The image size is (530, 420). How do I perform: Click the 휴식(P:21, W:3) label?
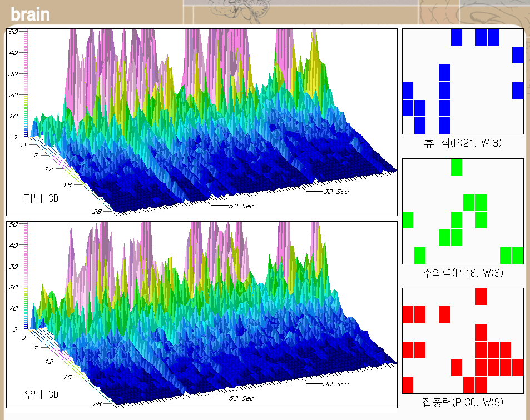[463, 143]
